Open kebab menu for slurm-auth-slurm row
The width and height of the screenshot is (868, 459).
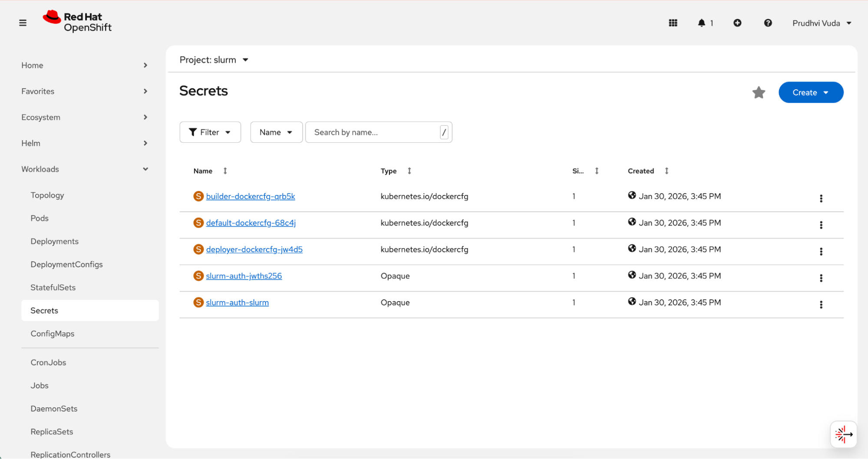point(821,305)
